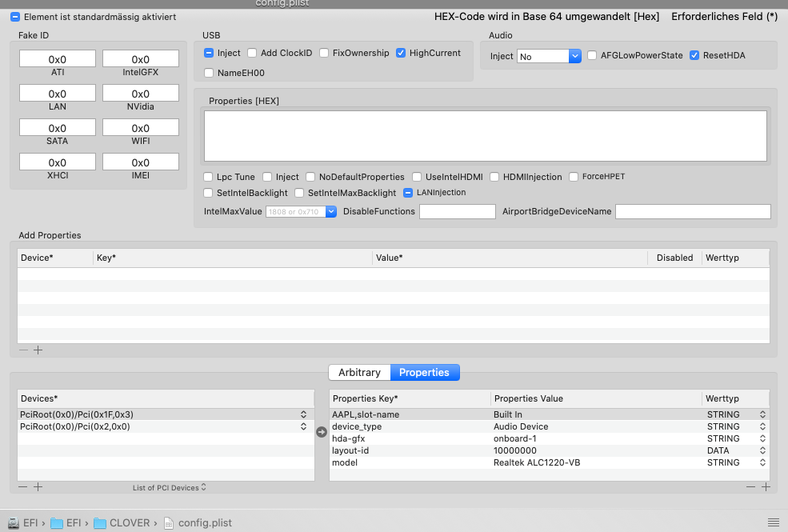
Task: Remove a property key with the minus icon
Action: coord(751,486)
